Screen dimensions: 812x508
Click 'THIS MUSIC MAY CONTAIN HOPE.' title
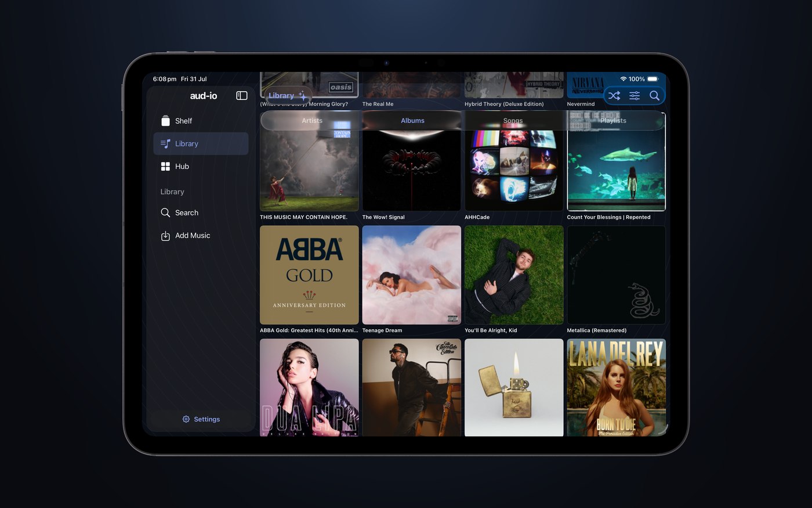pos(303,217)
